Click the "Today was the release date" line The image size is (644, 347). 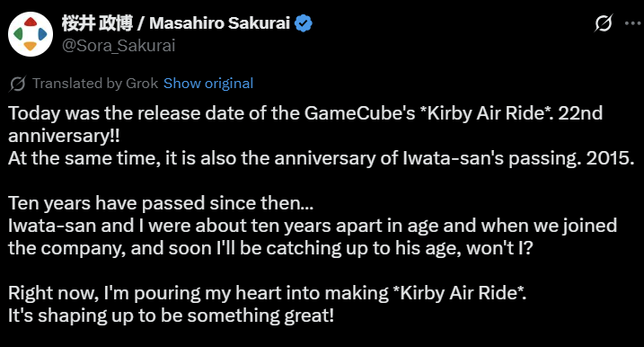pos(305,113)
